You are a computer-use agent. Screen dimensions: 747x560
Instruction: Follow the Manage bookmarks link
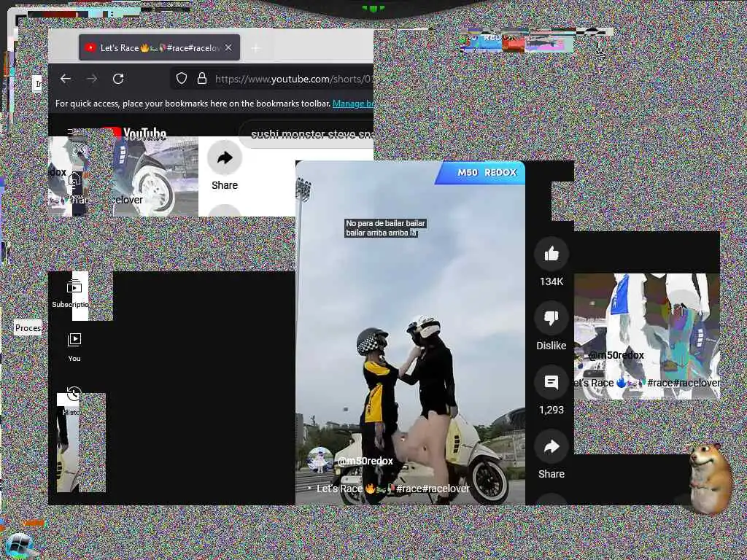(x=352, y=104)
